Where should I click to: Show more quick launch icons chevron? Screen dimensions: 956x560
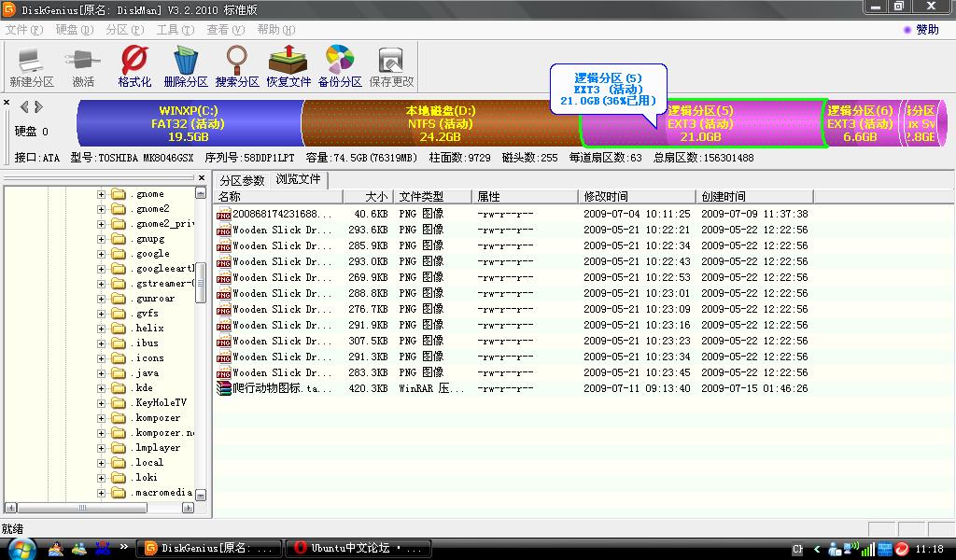tap(124, 547)
